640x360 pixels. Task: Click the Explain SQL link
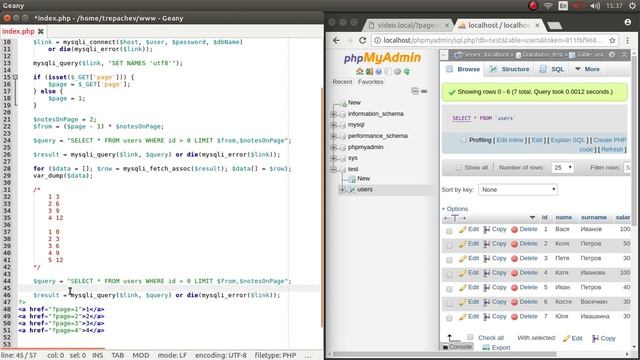(x=568, y=140)
